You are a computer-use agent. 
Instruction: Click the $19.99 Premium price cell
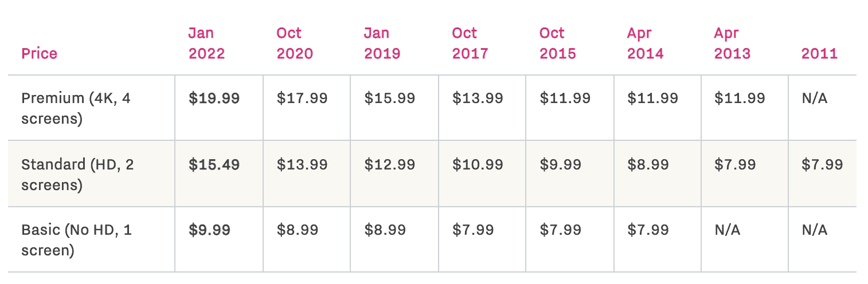click(214, 98)
